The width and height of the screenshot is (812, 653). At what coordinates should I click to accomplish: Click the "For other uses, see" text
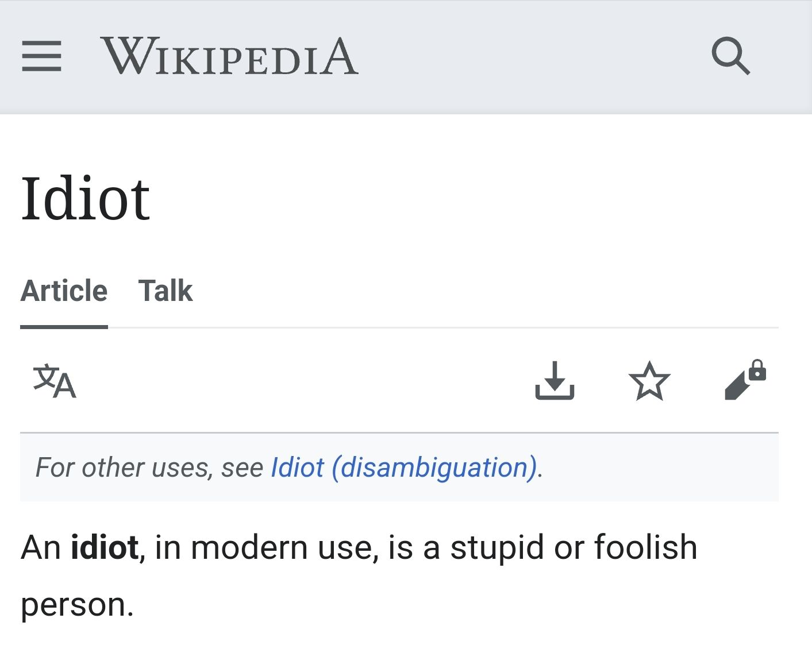tap(149, 467)
